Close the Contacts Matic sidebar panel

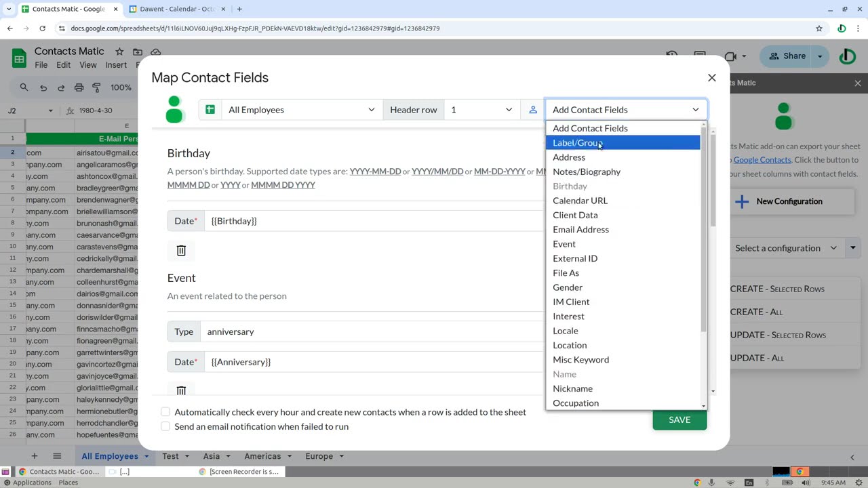pos(858,83)
